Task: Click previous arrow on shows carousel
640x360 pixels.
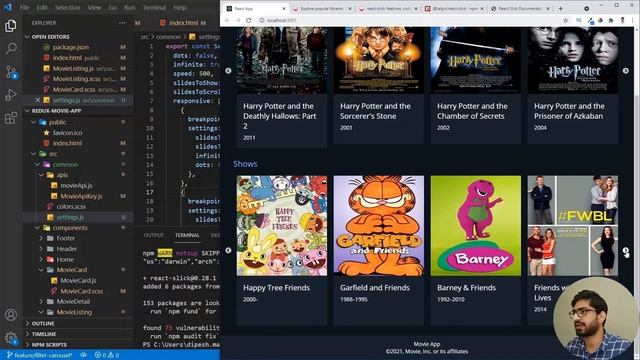Action: tap(228, 250)
